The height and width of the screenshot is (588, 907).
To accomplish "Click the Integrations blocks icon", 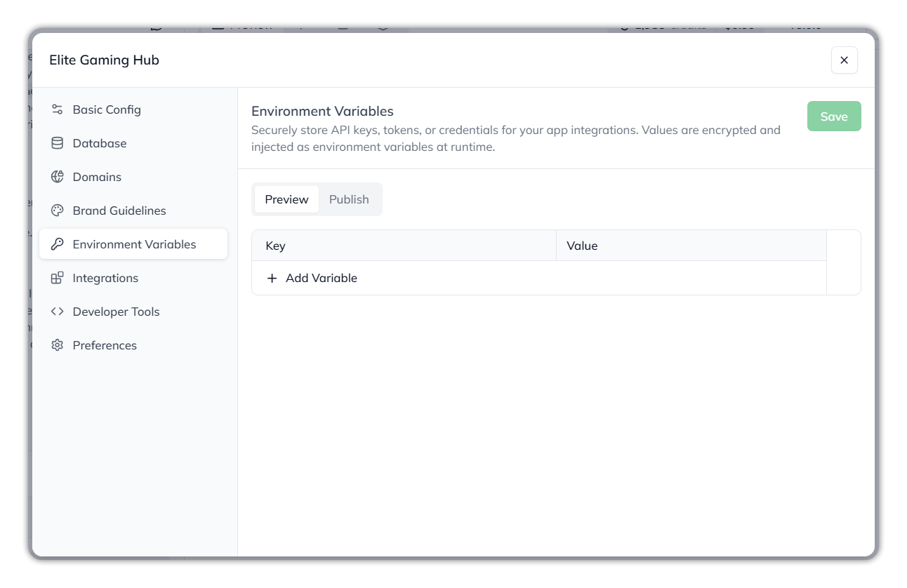I will click(x=58, y=278).
